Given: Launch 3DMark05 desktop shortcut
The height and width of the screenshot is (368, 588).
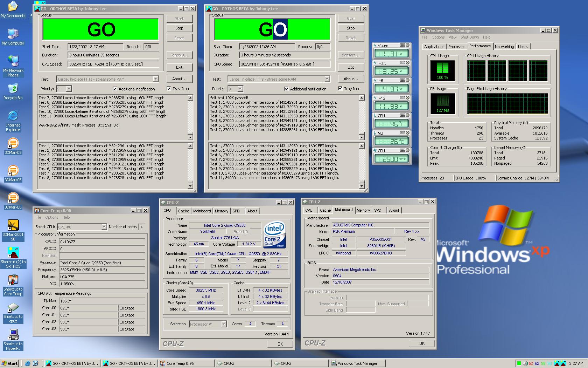Looking at the screenshot, I should point(13,173).
